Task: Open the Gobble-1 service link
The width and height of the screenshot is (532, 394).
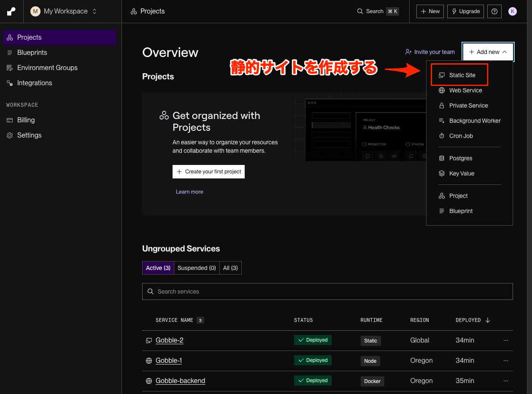Action: click(169, 361)
